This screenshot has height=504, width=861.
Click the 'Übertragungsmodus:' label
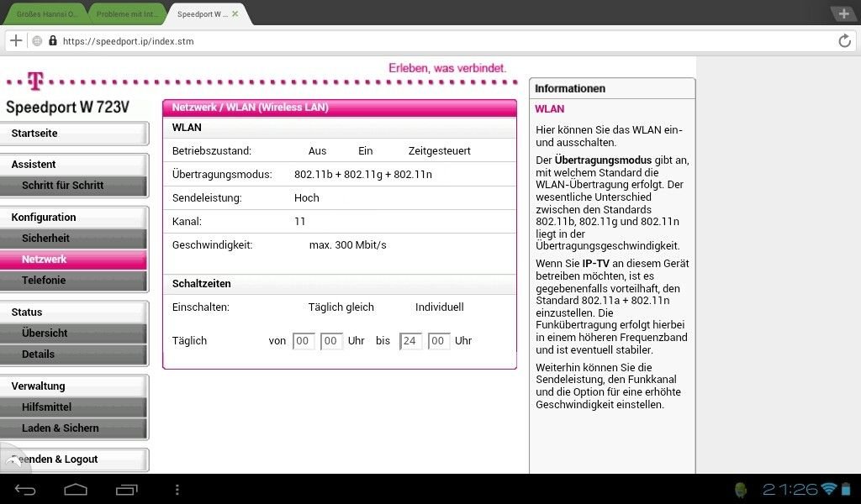[222, 175]
